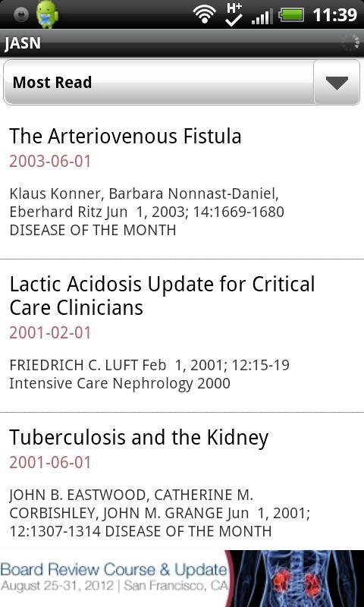The width and height of the screenshot is (364, 607).
Task: Select the Klaus Konner authors text
Action: point(146,212)
